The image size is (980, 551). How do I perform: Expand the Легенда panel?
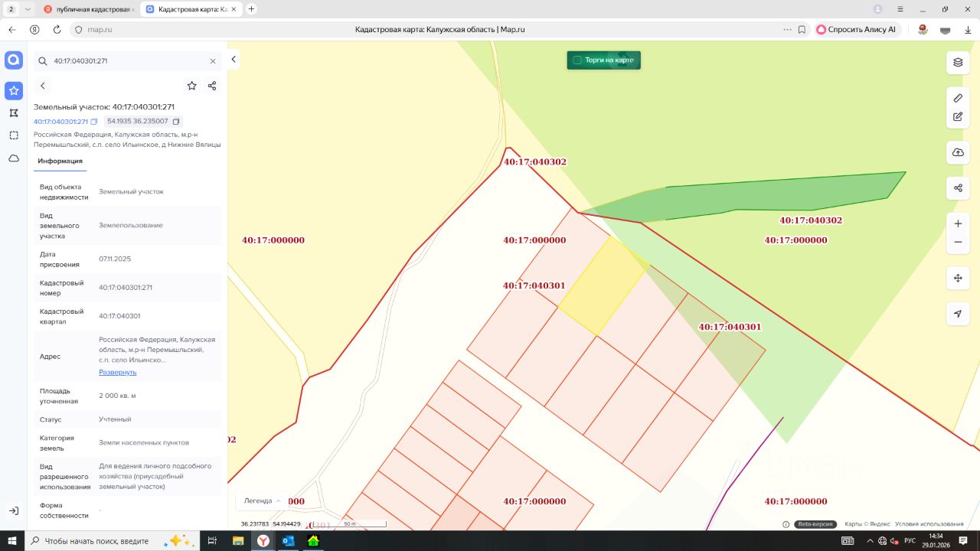click(263, 500)
